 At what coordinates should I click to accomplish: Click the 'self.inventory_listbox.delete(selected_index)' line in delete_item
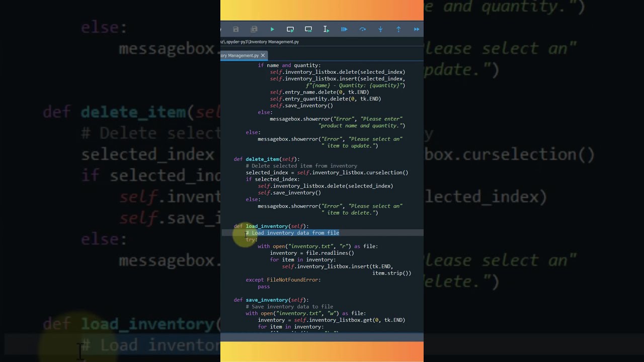[326, 186]
